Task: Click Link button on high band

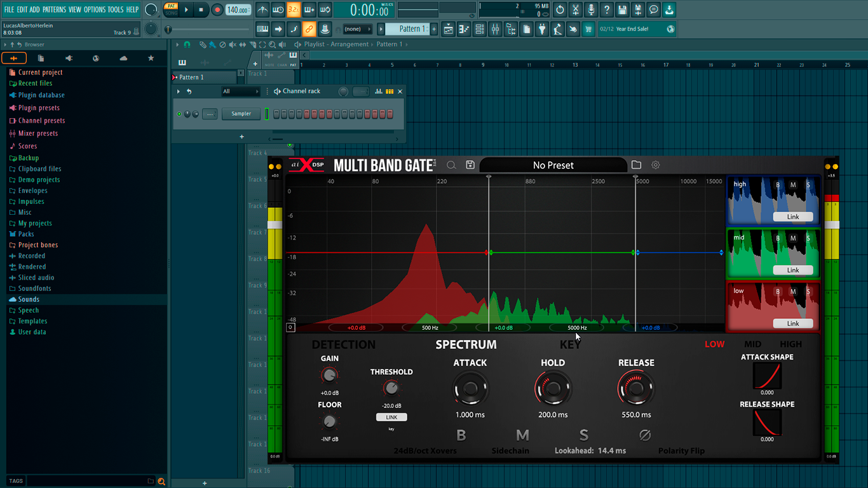Action: [793, 217]
